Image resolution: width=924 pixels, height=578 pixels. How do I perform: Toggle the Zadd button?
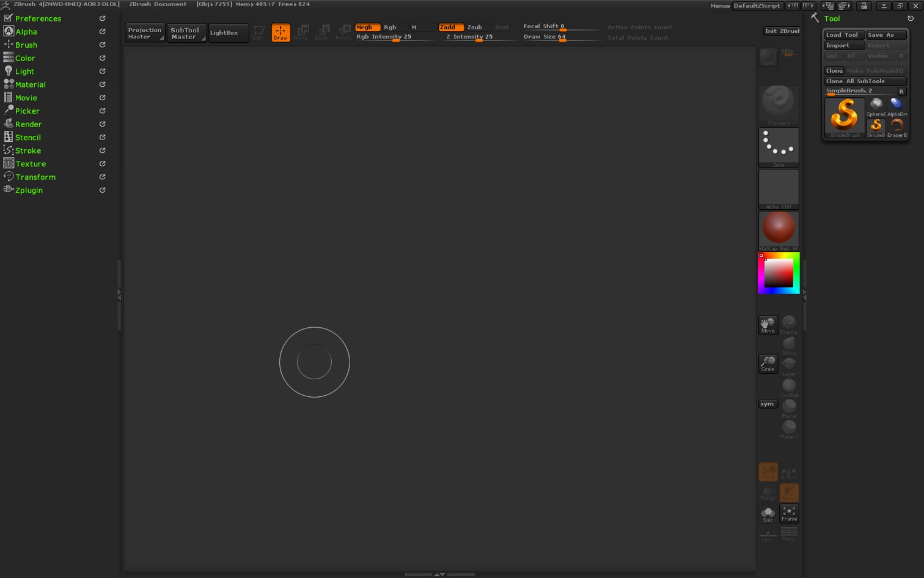pos(450,28)
